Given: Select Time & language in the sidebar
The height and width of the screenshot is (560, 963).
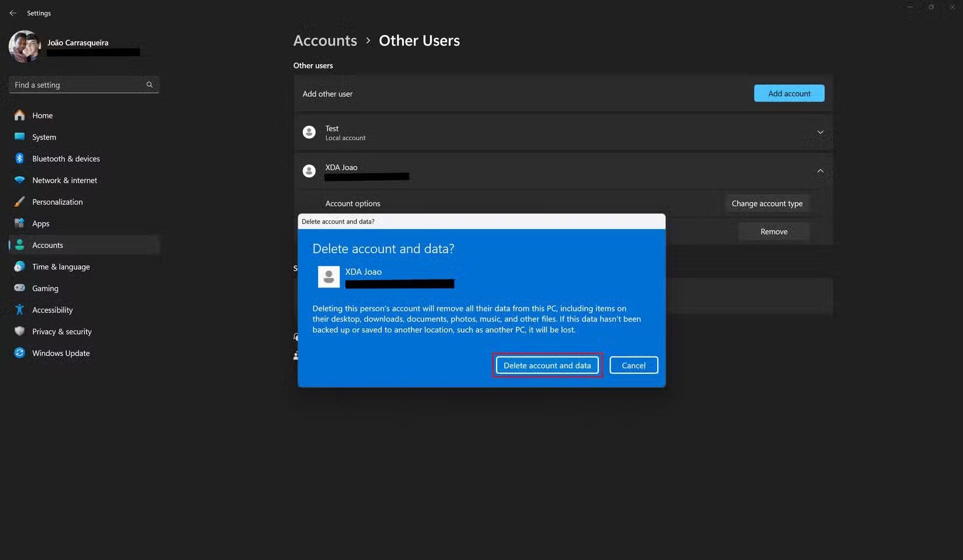Looking at the screenshot, I should click(x=61, y=267).
